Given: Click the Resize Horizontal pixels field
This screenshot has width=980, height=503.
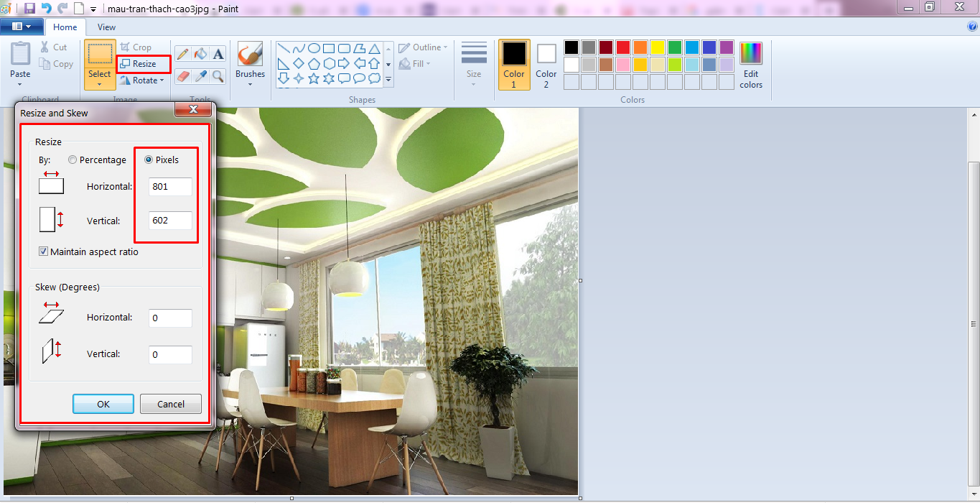Looking at the screenshot, I should (x=170, y=187).
